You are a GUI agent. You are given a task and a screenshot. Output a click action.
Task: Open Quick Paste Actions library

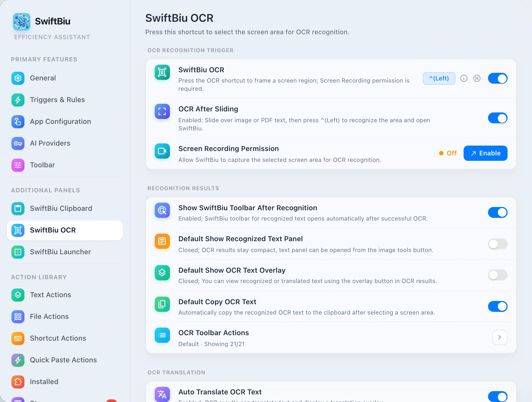tap(65, 360)
